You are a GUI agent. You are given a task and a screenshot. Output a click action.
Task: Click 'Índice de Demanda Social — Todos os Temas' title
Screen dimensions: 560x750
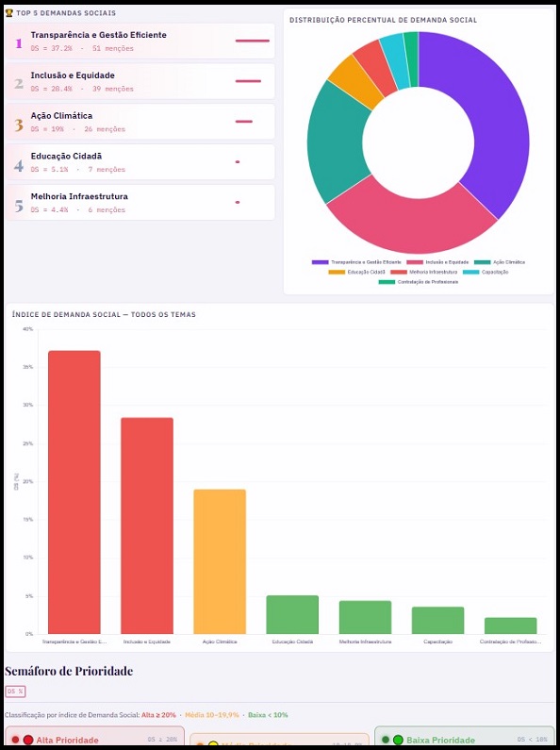coord(104,314)
